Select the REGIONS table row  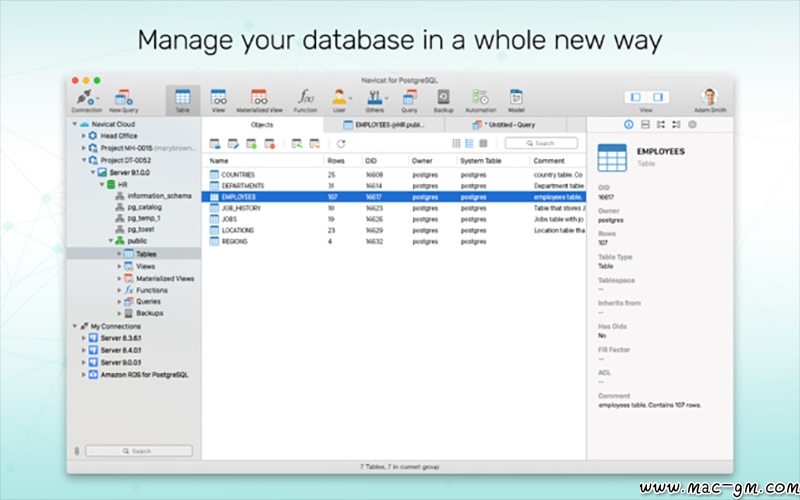pos(393,242)
